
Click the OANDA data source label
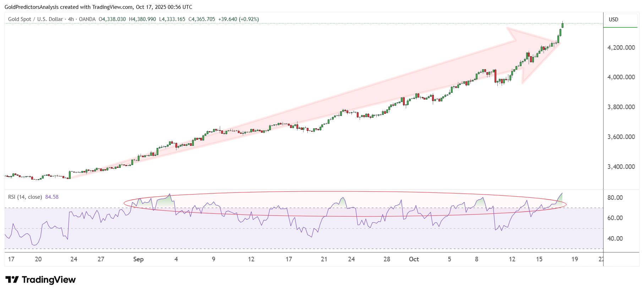pyautogui.click(x=87, y=19)
